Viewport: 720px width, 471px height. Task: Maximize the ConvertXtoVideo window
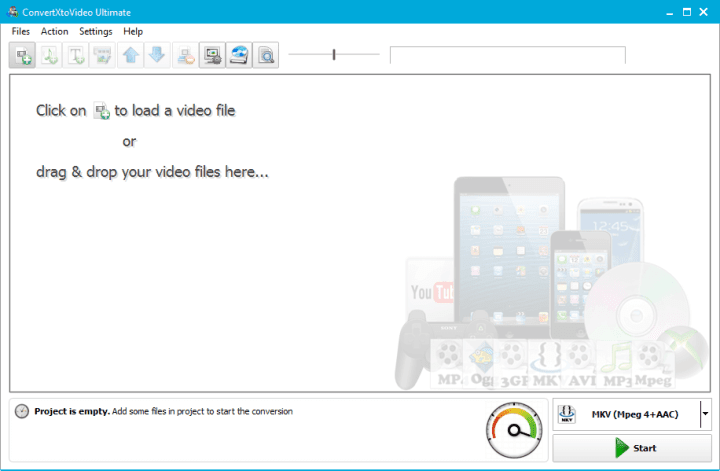click(x=686, y=12)
